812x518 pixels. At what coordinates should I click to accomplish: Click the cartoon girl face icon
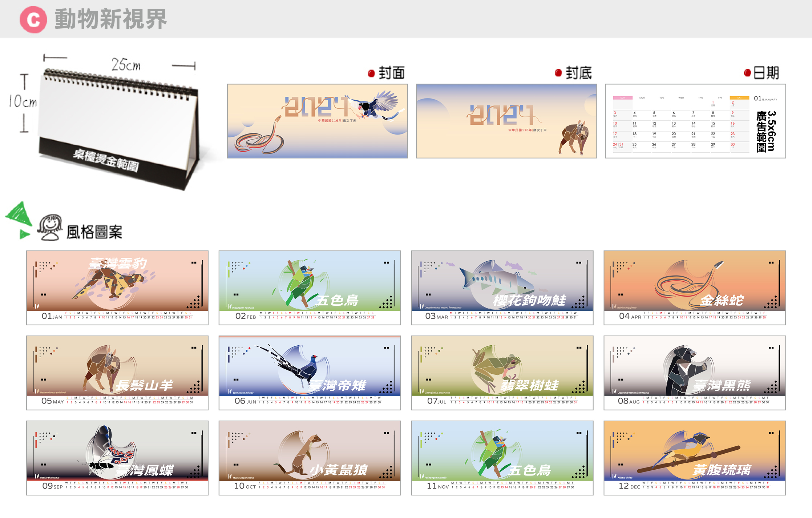pyautogui.click(x=50, y=228)
